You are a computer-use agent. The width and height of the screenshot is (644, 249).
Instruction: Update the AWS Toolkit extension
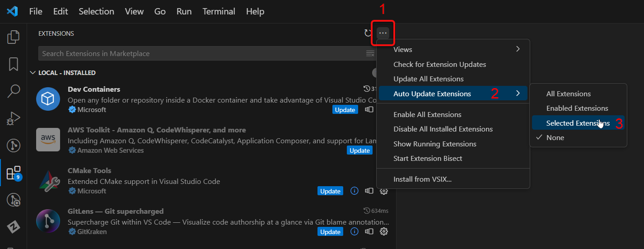[359, 150]
